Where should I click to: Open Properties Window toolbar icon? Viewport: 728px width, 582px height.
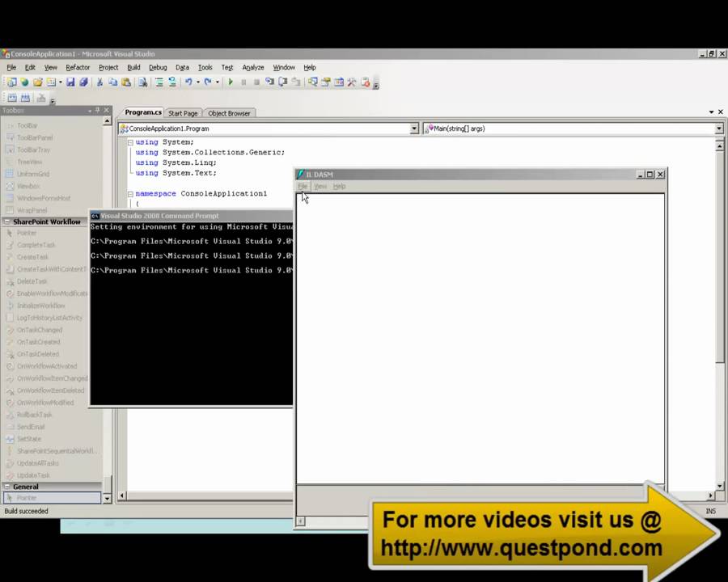click(x=326, y=82)
